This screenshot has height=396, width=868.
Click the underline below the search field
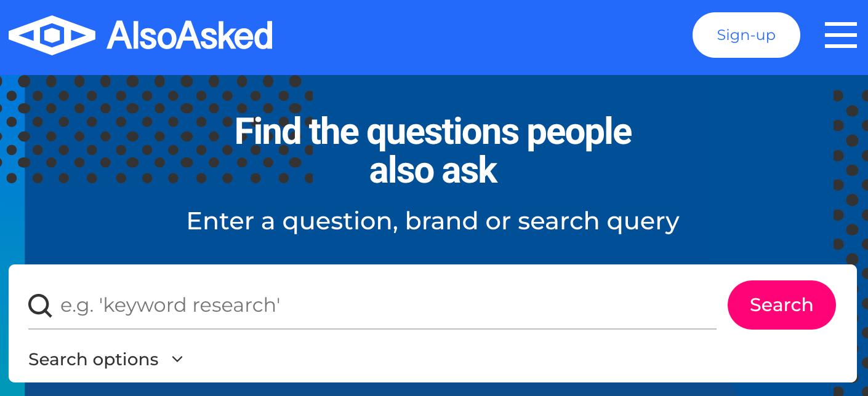coord(372,329)
